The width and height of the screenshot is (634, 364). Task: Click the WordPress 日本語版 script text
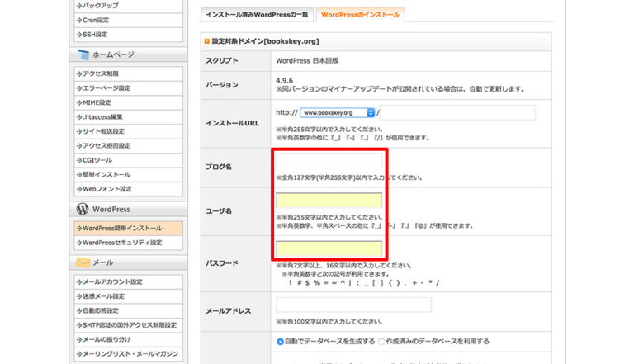tap(307, 61)
